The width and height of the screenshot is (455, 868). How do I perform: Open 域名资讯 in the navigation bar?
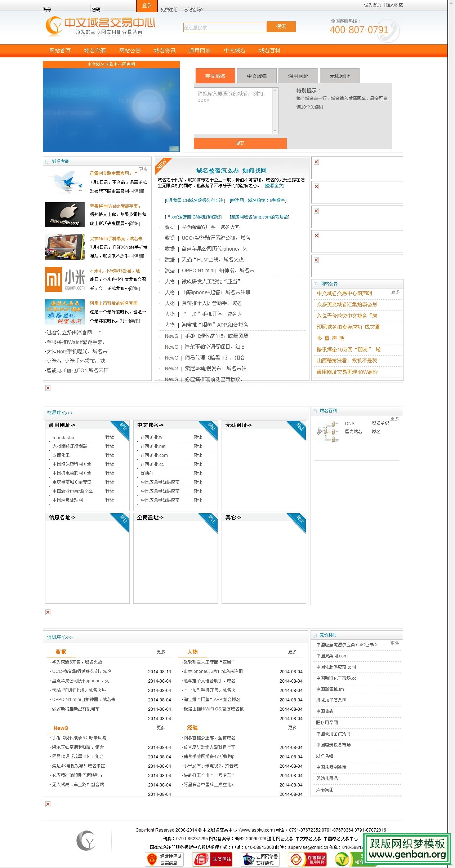pos(165,50)
